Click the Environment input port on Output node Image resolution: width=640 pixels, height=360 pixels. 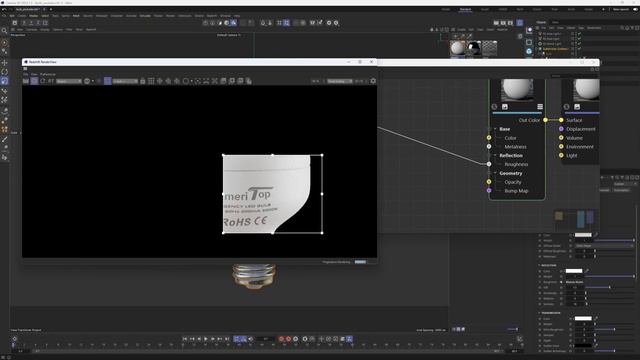[561, 147]
